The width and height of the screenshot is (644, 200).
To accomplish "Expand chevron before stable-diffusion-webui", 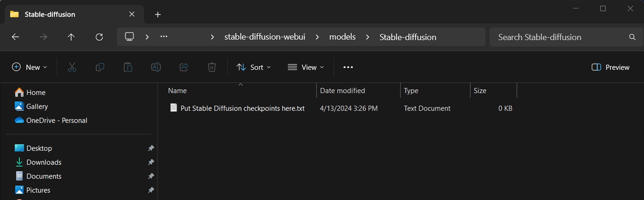I will [212, 37].
